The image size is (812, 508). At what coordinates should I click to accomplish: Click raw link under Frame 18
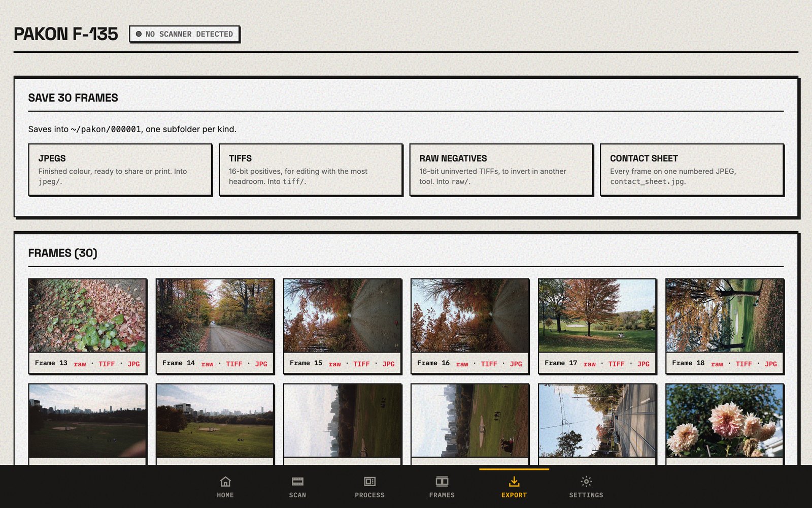click(x=717, y=364)
